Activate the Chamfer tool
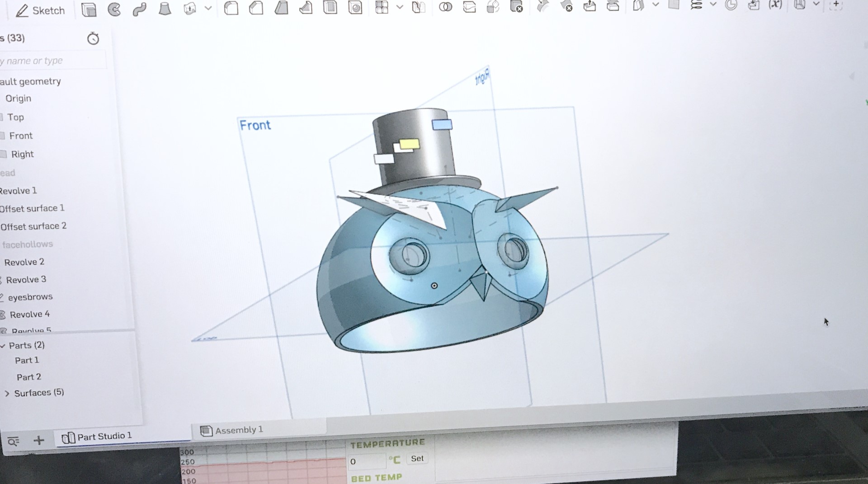The height and width of the screenshot is (484, 868). tap(256, 8)
